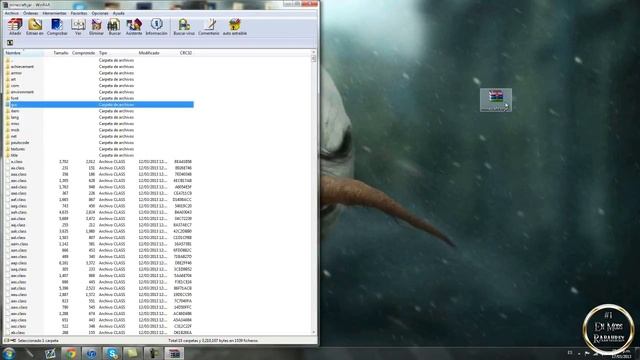Open the Asistente wizard icon
This screenshot has width=640, height=360.
click(x=134, y=27)
